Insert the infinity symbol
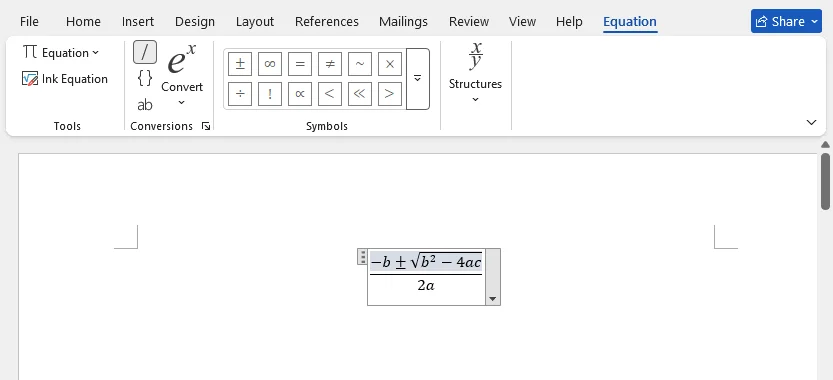The image size is (833, 380). pyautogui.click(x=270, y=64)
